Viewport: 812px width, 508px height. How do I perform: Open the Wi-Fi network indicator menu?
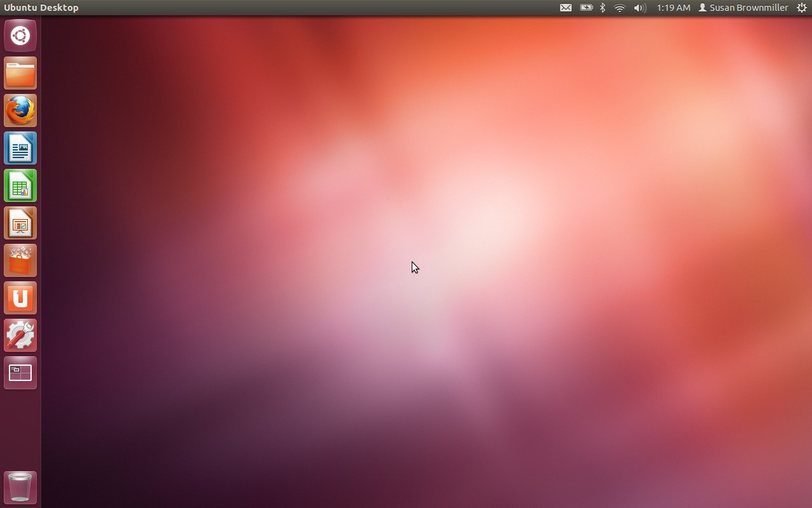click(620, 8)
